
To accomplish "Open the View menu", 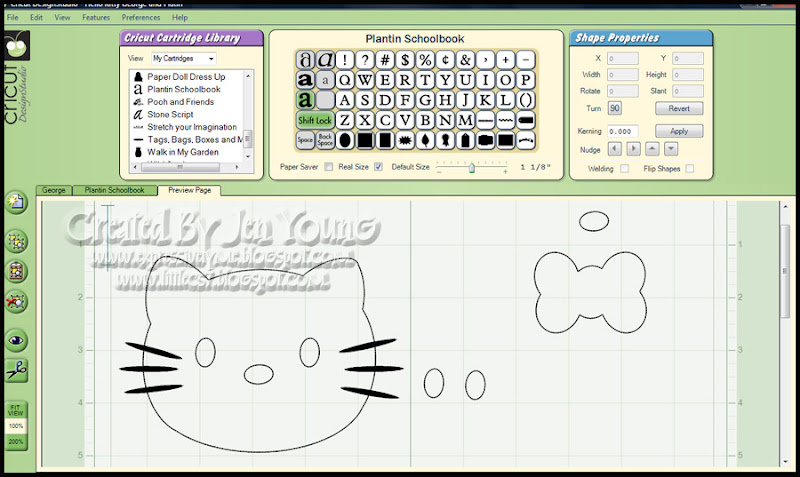I will [x=62, y=17].
